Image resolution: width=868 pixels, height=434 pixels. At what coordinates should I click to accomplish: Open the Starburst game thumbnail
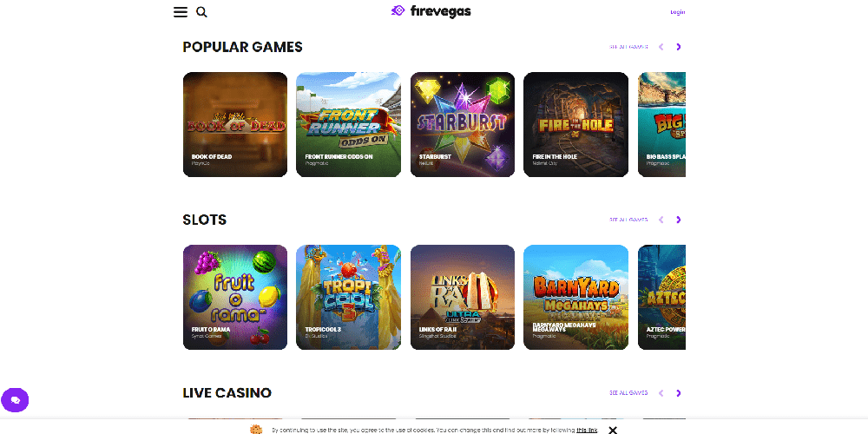point(463,124)
